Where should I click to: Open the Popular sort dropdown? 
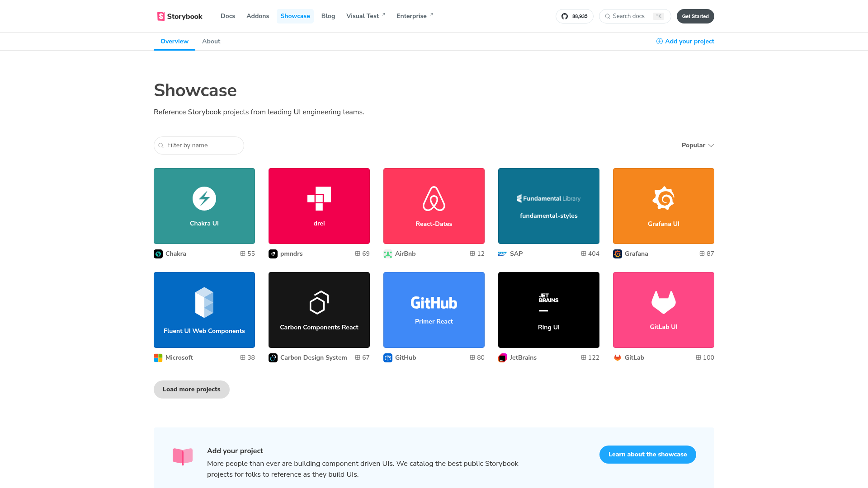[x=698, y=145]
